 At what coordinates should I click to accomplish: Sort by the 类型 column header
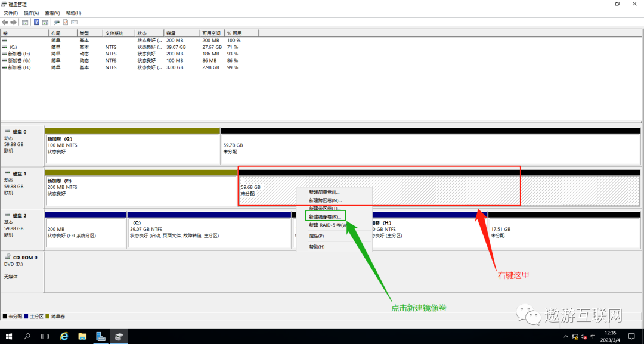[x=89, y=33]
